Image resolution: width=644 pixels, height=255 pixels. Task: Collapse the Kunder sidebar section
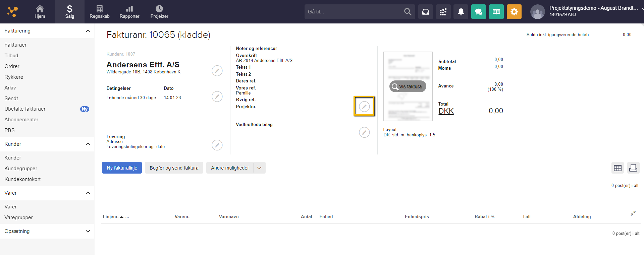(88, 144)
